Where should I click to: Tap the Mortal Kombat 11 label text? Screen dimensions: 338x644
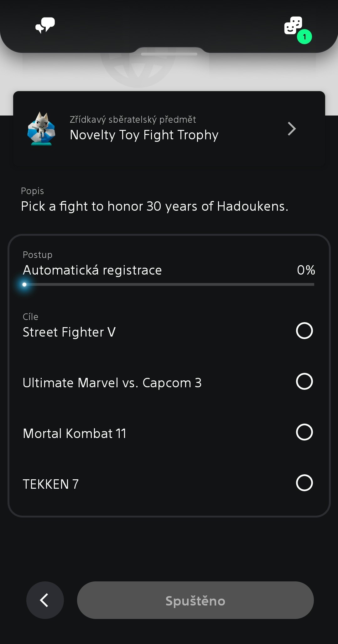pos(75,434)
